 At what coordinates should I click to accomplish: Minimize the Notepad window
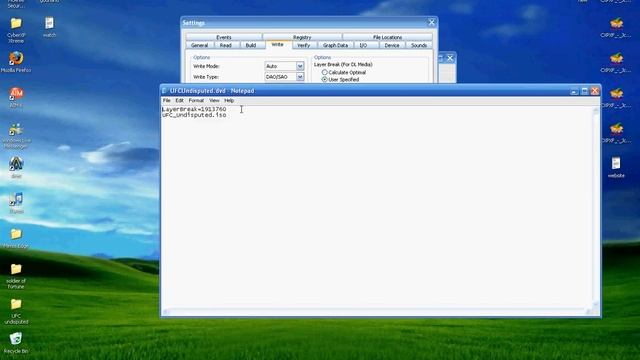coord(574,91)
